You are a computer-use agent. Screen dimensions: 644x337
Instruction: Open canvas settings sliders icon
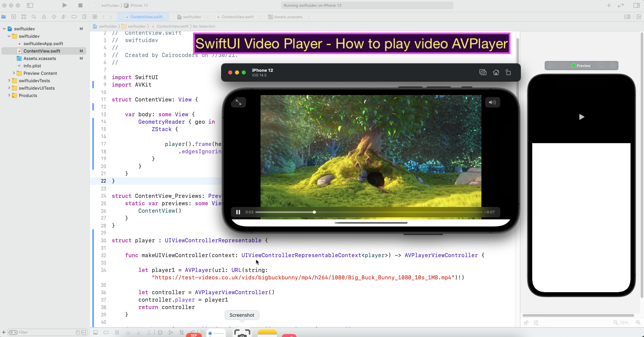point(536,323)
